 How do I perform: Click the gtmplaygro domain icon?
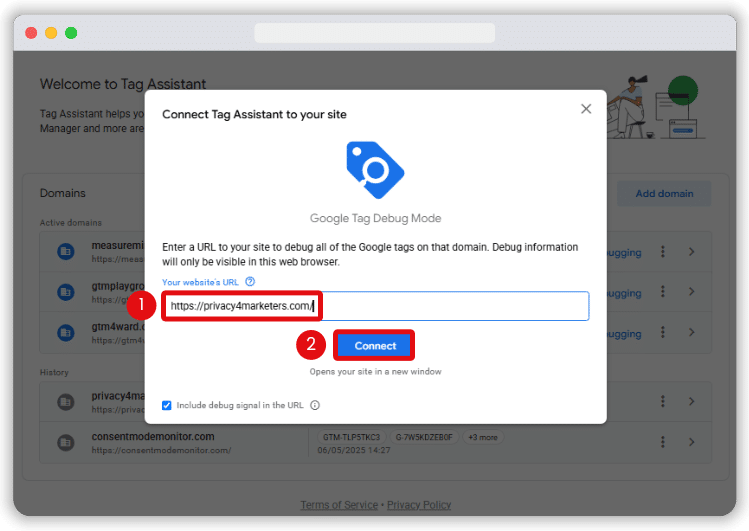point(66,292)
